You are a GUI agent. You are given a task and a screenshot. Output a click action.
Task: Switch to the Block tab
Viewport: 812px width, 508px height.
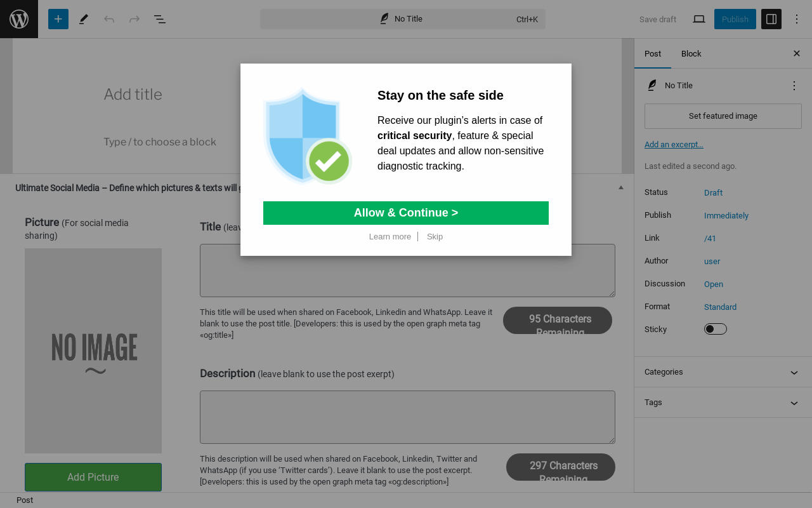(x=691, y=54)
